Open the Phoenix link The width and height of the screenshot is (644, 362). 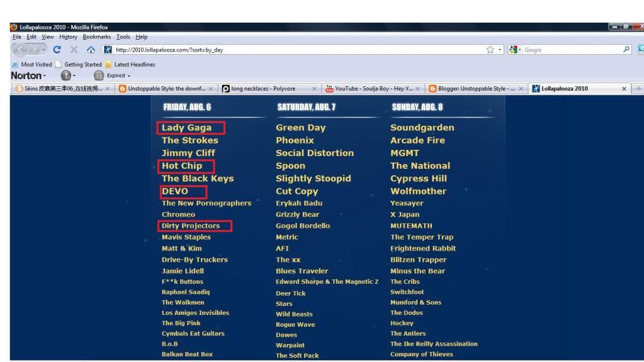coord(295,140)
